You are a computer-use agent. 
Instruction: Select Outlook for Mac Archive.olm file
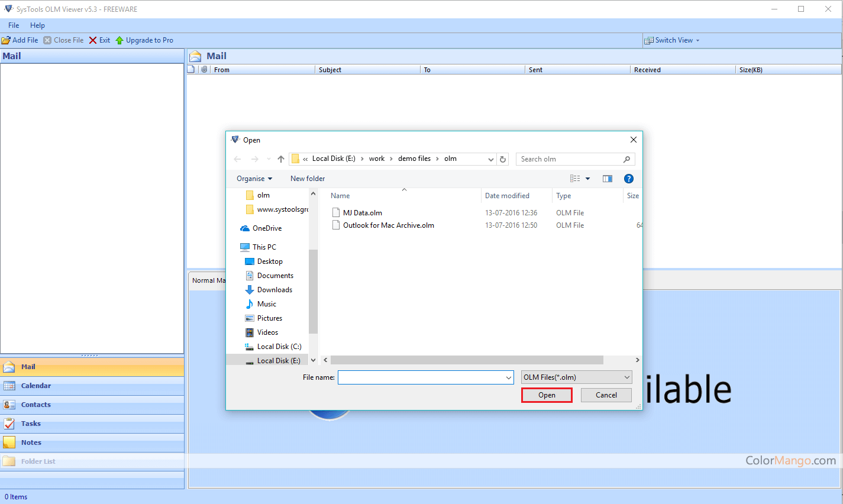[x=383, y=225]
